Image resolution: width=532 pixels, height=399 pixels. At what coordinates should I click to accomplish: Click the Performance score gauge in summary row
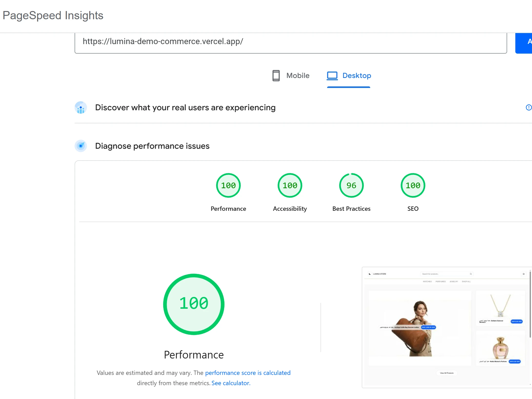tap(228, 185)
